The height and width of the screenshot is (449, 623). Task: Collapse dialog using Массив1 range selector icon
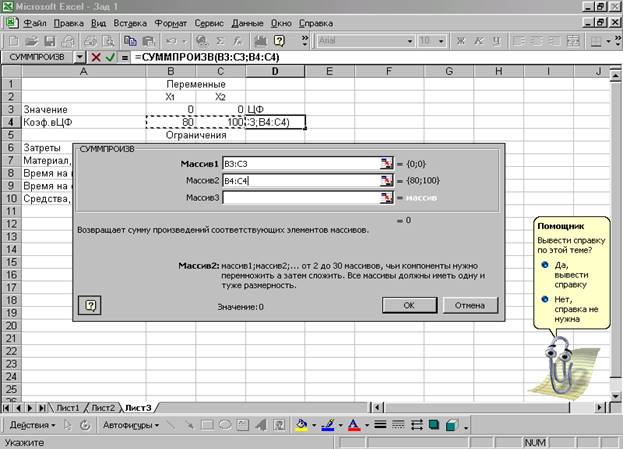(x=386, y=163)
